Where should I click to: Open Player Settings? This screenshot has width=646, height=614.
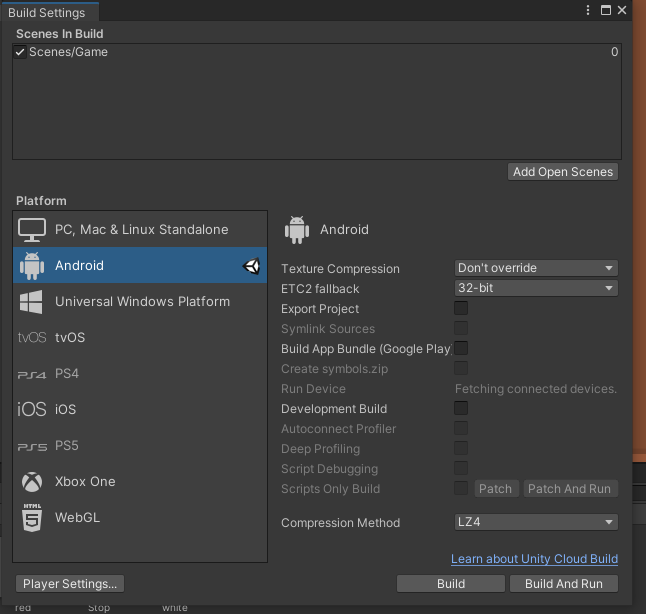[x=70, y=584]
